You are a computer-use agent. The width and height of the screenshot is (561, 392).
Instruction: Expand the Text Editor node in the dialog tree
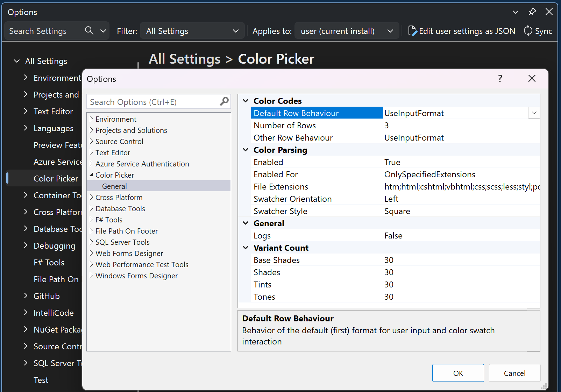click(91, 152)
